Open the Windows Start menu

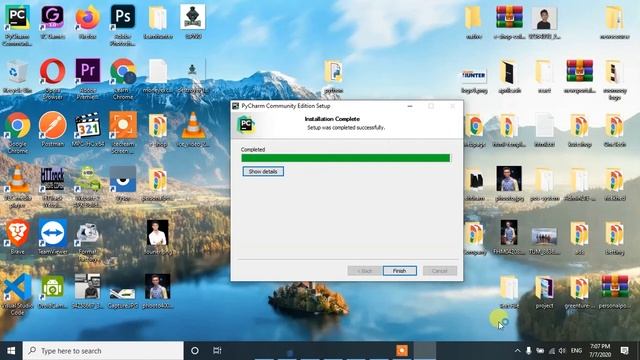[x=11, y=351]
